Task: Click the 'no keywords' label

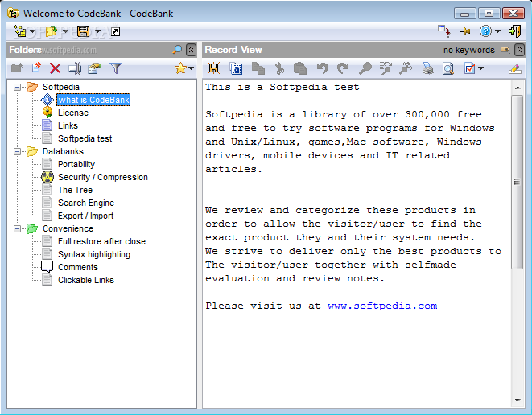Action: (469, 50)
